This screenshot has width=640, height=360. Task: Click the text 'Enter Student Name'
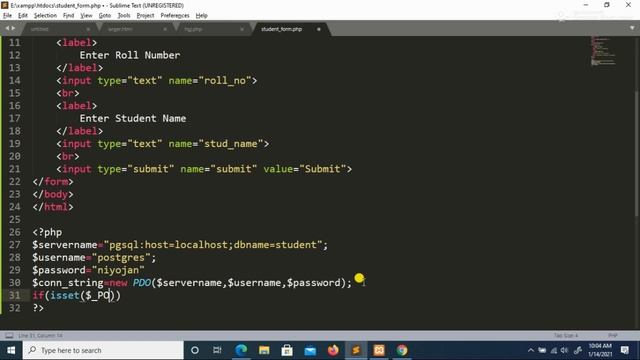[133, 118]
